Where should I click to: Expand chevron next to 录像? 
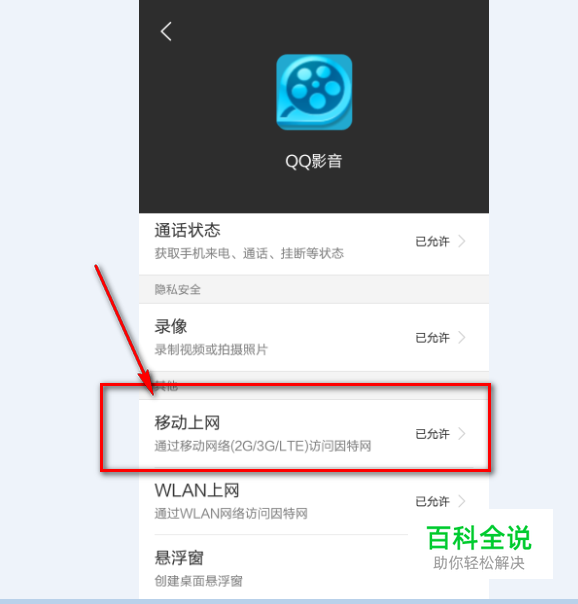[x=461, y=337]
